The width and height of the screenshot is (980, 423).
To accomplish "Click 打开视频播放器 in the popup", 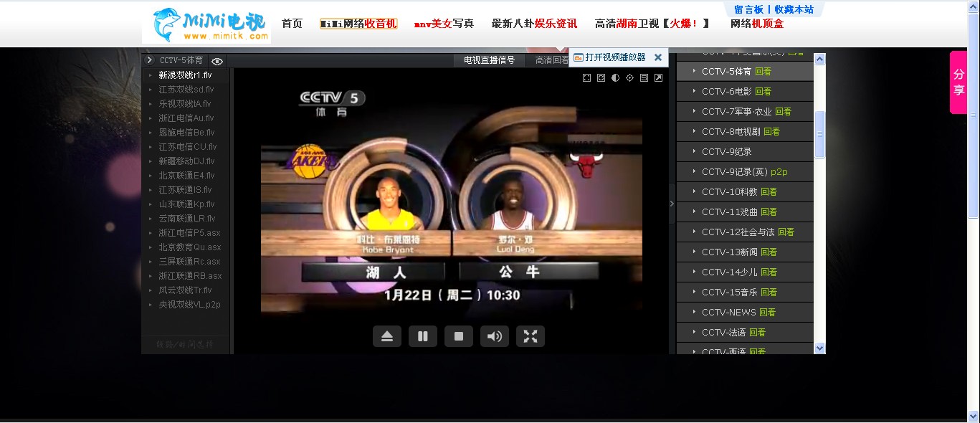I will [615, 57].
